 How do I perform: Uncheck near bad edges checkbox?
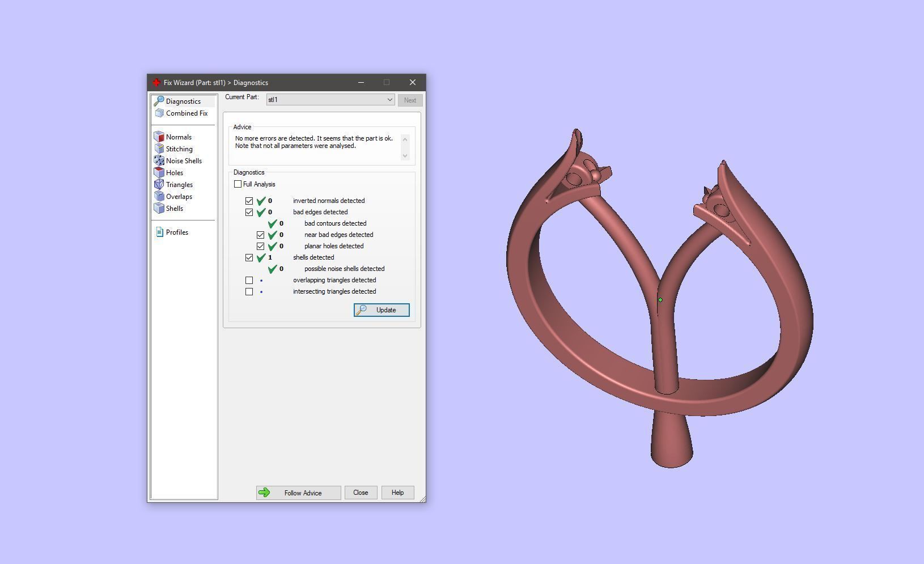pyautogui.click(x=260, y=235)
